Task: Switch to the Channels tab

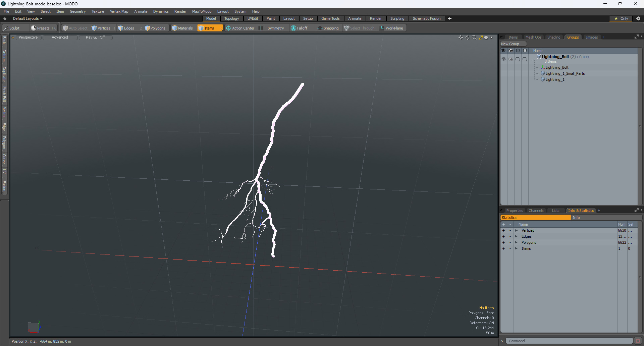Action: pyautogui.click(x=536, y=211)
